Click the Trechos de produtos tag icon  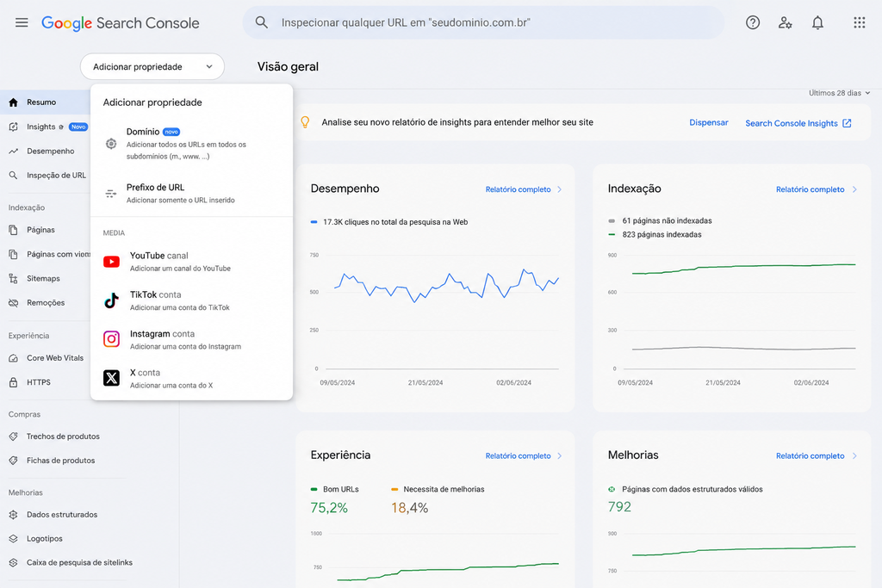14,436
